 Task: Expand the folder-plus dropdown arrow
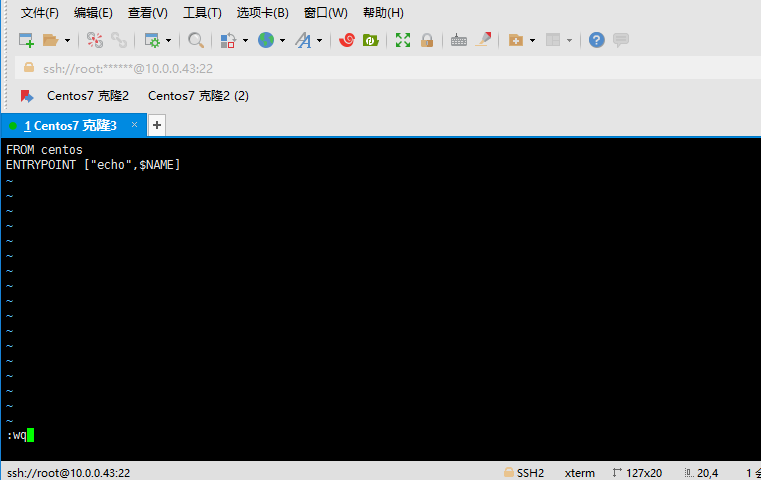(x=532, y=40)
